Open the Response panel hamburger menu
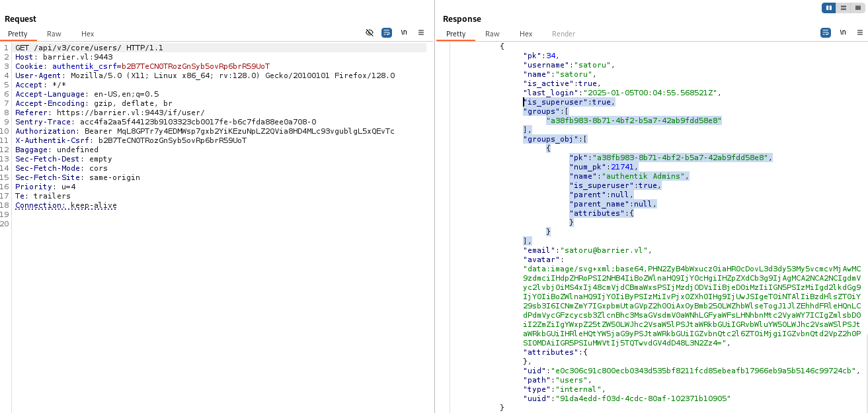 (859, 32)
